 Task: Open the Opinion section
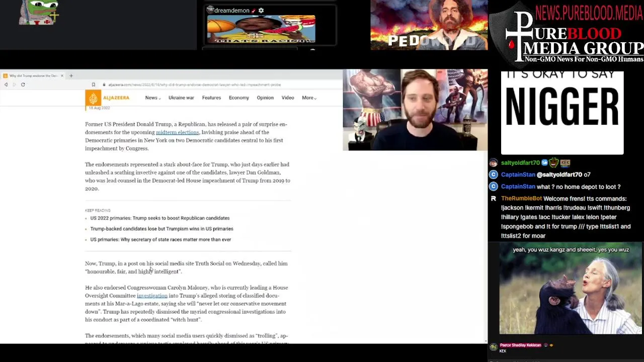(x=265, y=98)
